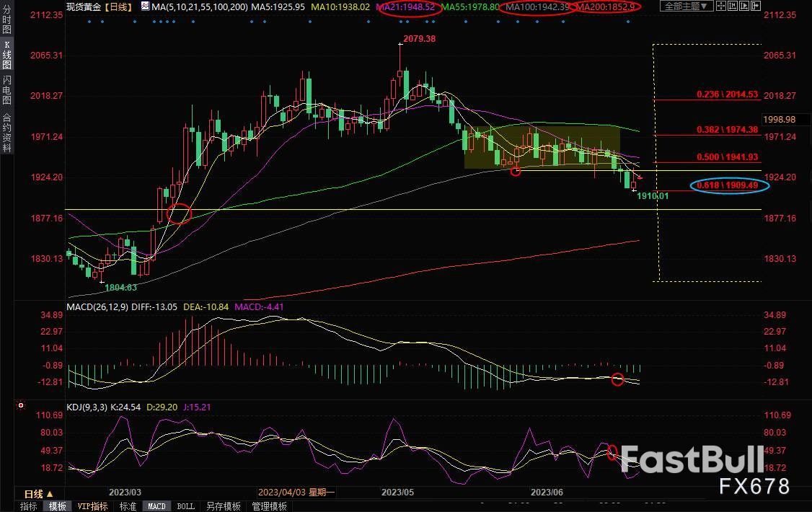This screenshot has width=812, height=512.
Task: Click the 0.236 \ 2014.53 Fibonacci level
Action: tap(727, 94)
